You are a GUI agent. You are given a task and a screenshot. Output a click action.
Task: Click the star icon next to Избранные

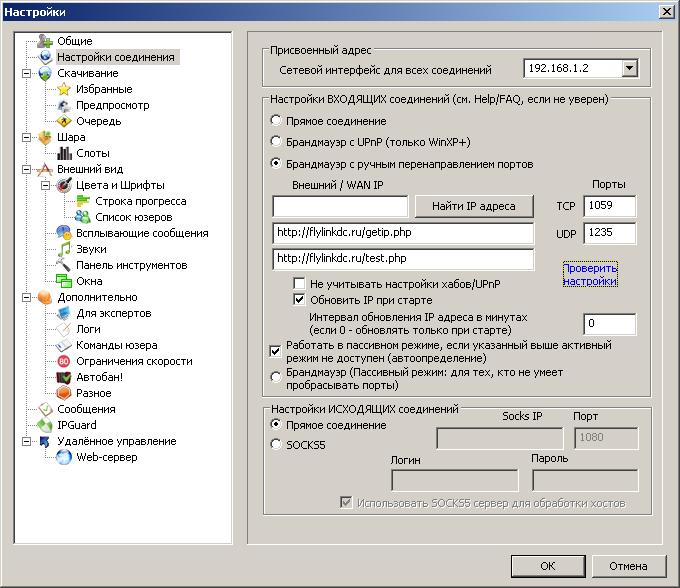pyautogui.click(x=64, y=89)
